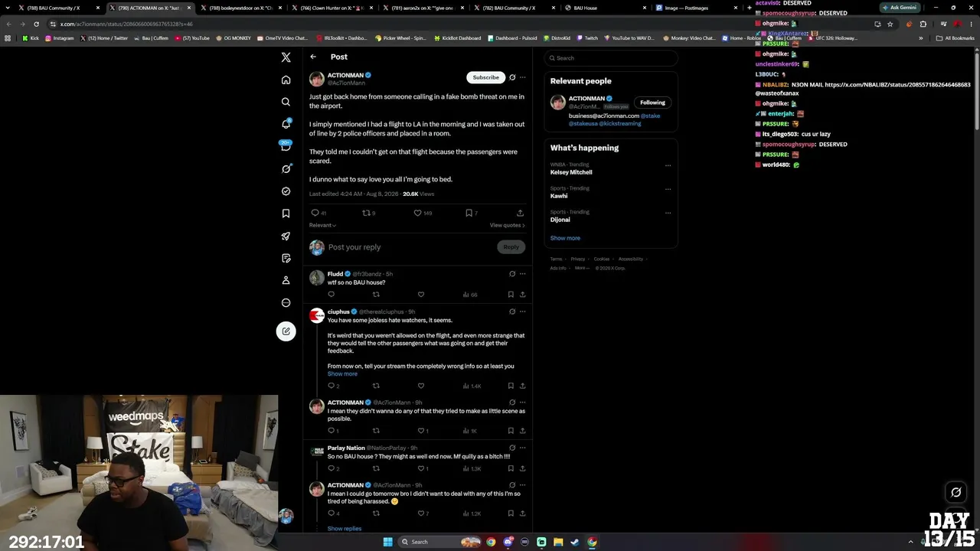Open more options on Parlay Nation reply
980x551 pixels.
tap(523, 448)
